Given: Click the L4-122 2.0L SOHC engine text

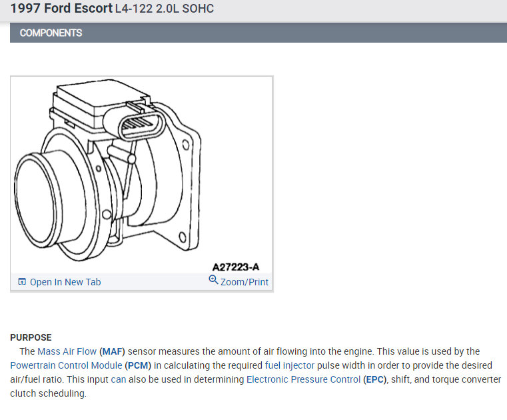Looking at the screenshot, I should (x=165, y=9).
